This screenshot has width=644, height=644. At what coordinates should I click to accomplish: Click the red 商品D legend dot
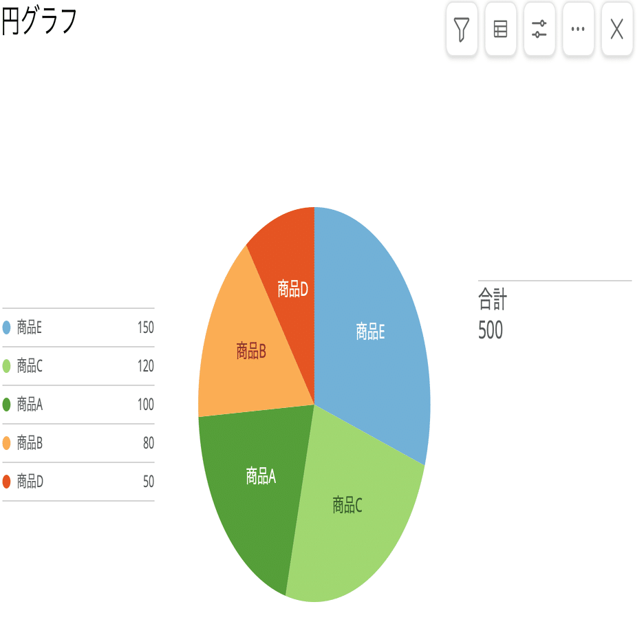[7, 482]
